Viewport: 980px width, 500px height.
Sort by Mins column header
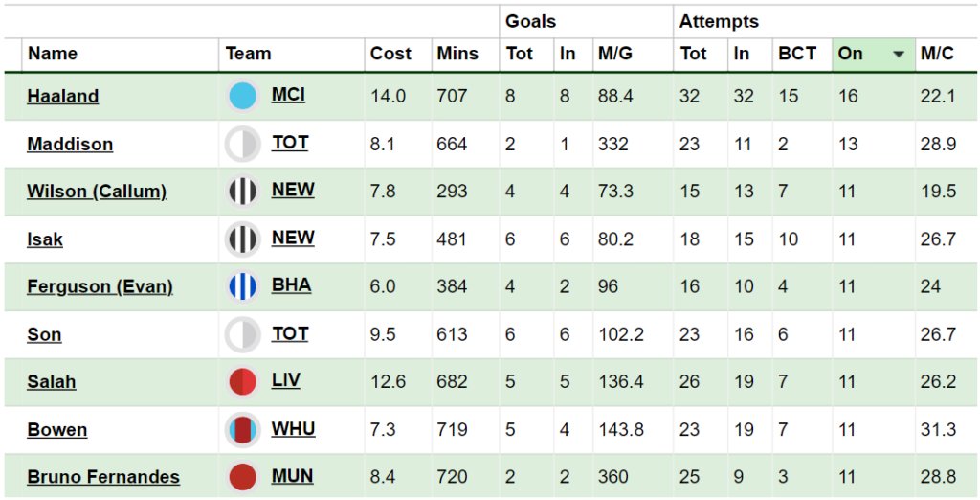[x=457, y=54]
